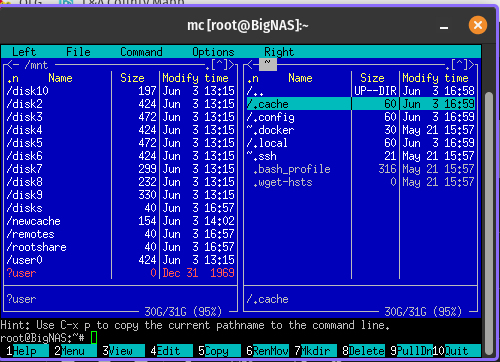Sort right panel by Name column
Image resolution: width=500 pixels, height=362 pixels.
(x=300, y=78)
